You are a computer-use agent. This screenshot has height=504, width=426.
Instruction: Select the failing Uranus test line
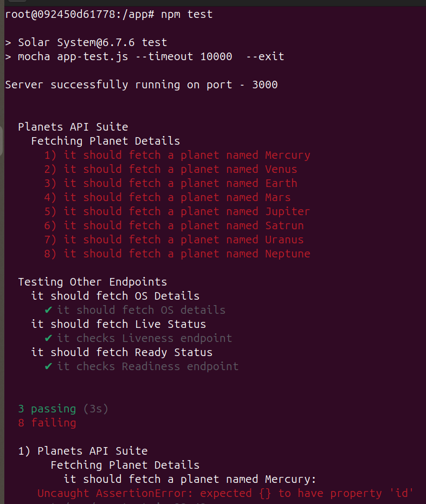tap(174, 240)
